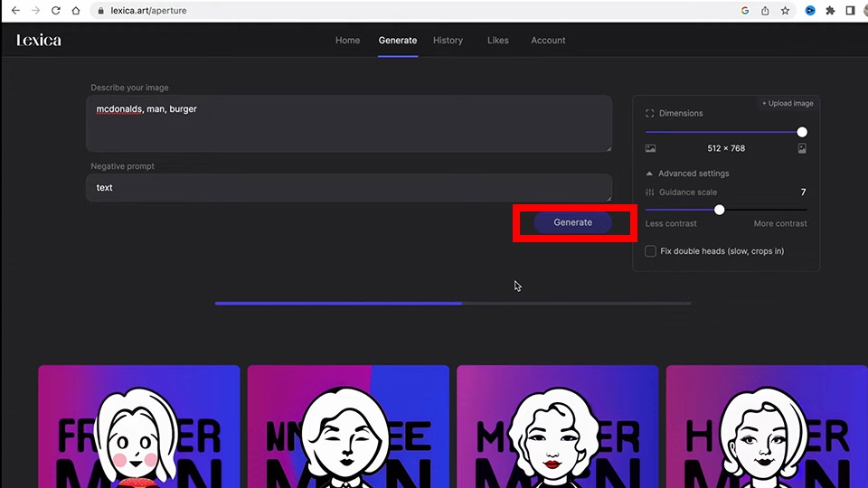The image size is (868, 488).
Task: Go to Account tab
Action: coord(548,41)
